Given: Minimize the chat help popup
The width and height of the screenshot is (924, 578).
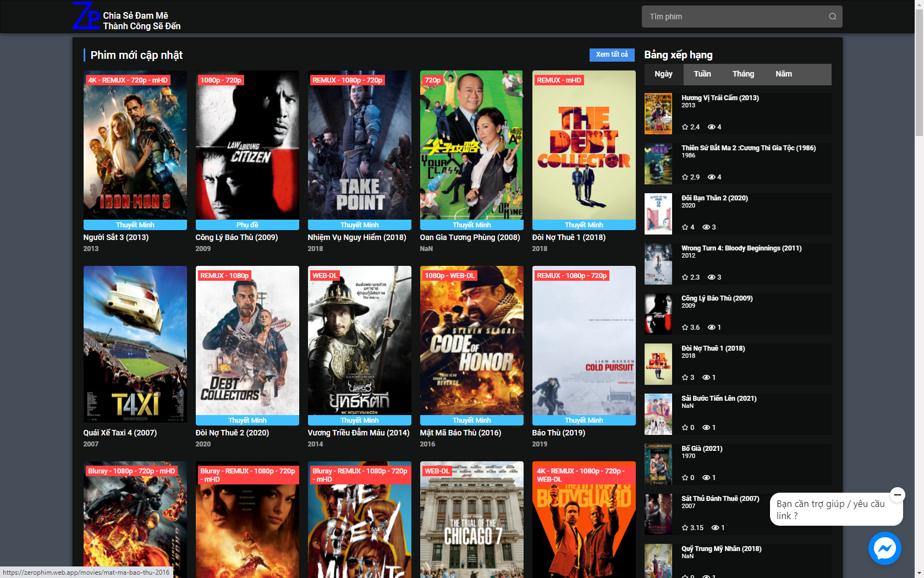Looking at the screenshot, I should 897,494.
